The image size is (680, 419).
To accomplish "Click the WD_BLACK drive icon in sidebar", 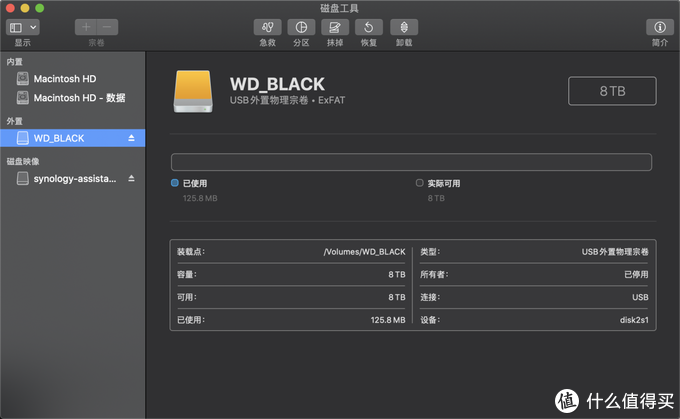I will 23,138.
